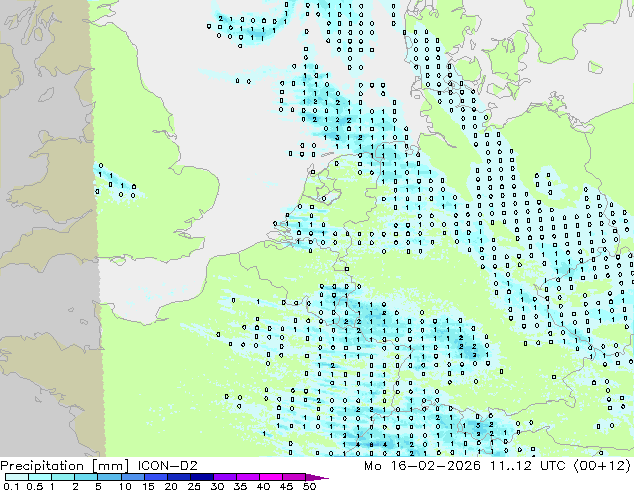Click the "5" legend value

(x=98, y=486)
